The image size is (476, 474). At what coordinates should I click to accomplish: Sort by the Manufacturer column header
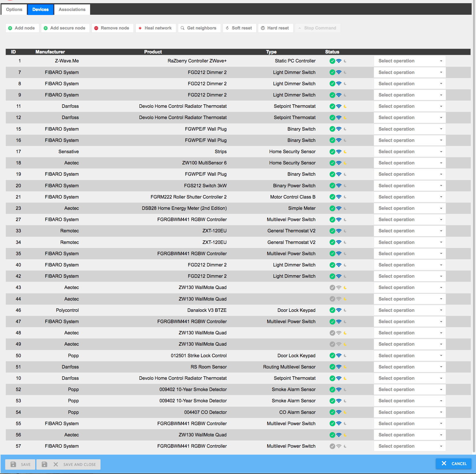pos(50,52)
